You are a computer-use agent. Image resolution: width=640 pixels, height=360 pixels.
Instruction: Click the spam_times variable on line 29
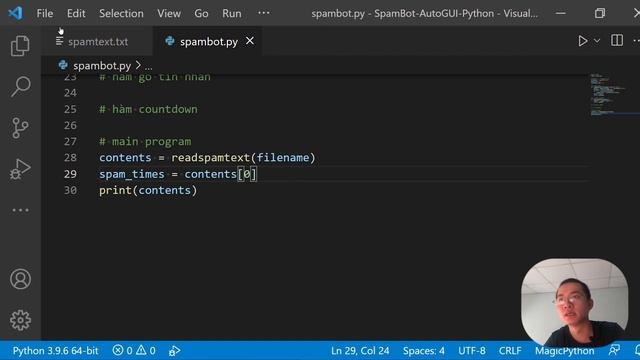pos(131,174)
